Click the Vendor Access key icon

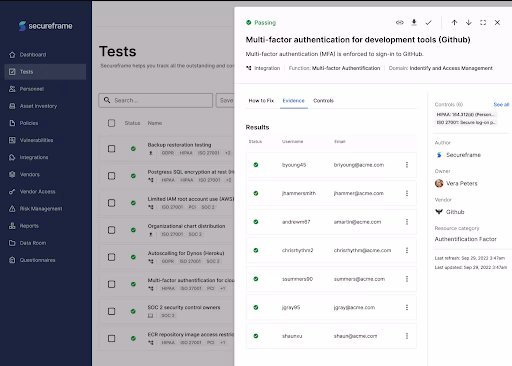[12, 192]
